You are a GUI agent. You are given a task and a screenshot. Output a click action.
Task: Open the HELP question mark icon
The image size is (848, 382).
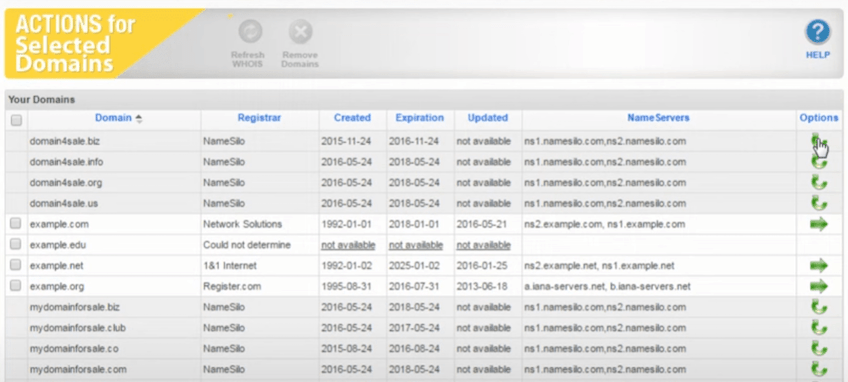tap(818, 32)
